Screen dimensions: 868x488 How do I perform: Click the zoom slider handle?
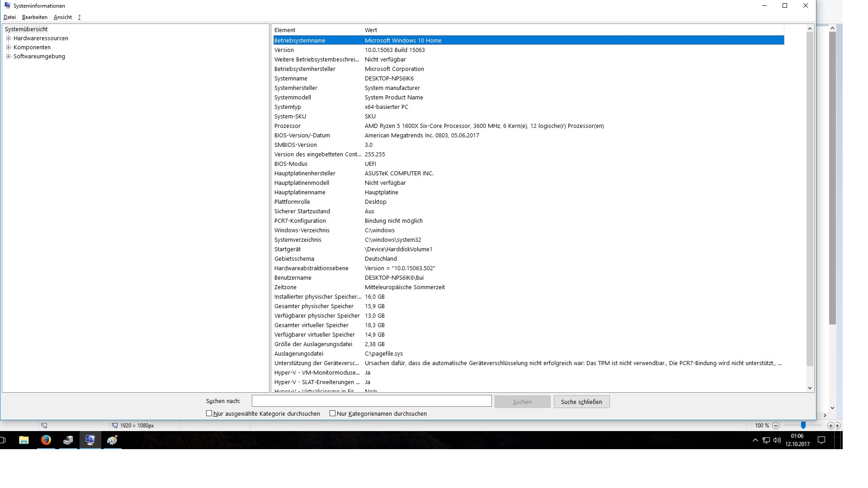803,425
